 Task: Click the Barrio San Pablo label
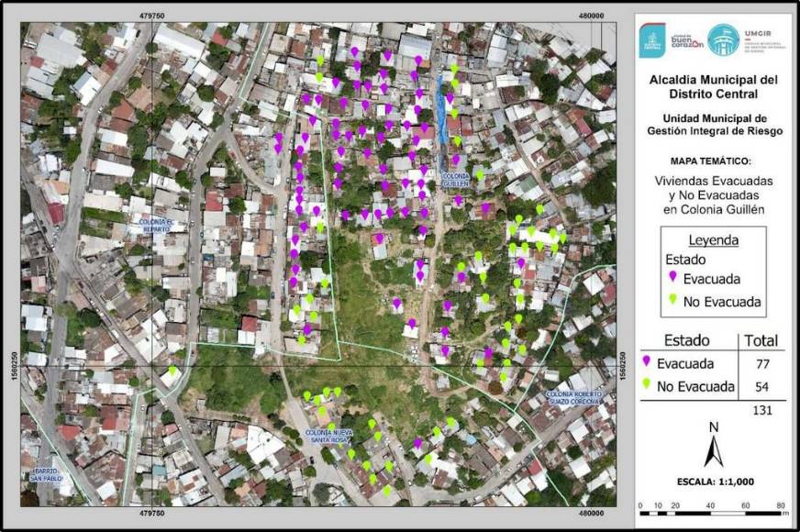click(45, 475)
